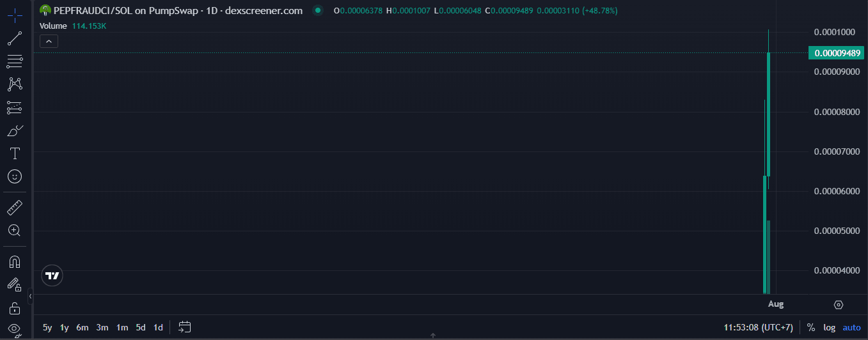The height and width of the screenshot is (340, 868).
Task: Open the forecasting and measurement tools
Action: click(15, 107)
